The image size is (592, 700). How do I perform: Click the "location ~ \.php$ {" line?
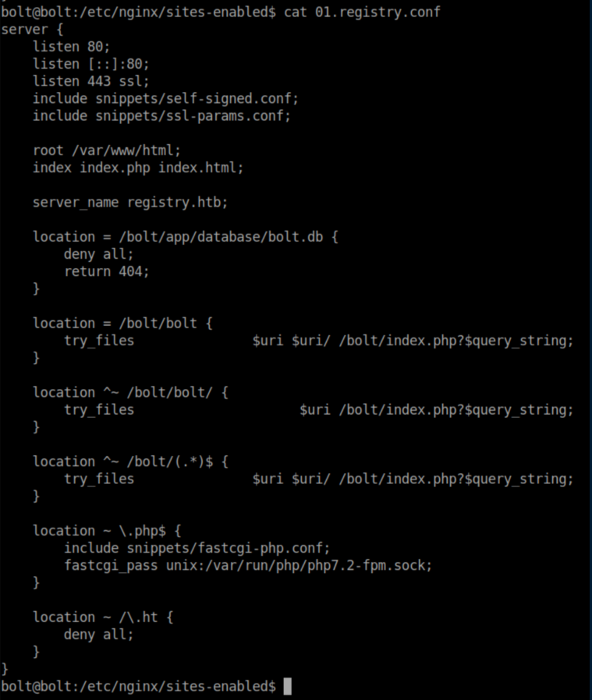(106, 530)
